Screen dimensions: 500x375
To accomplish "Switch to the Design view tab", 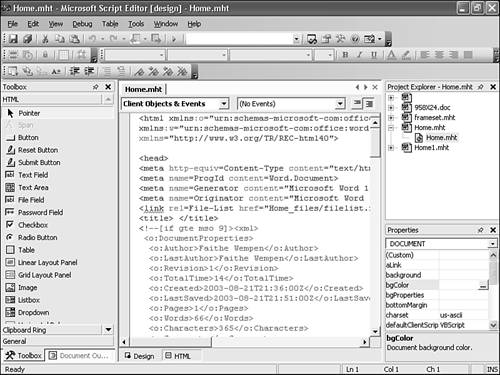I will click(x=140, y=356).
